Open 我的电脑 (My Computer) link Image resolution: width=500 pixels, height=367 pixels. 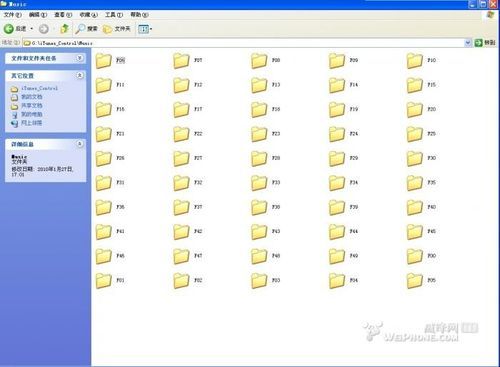[x=32, y=114]
